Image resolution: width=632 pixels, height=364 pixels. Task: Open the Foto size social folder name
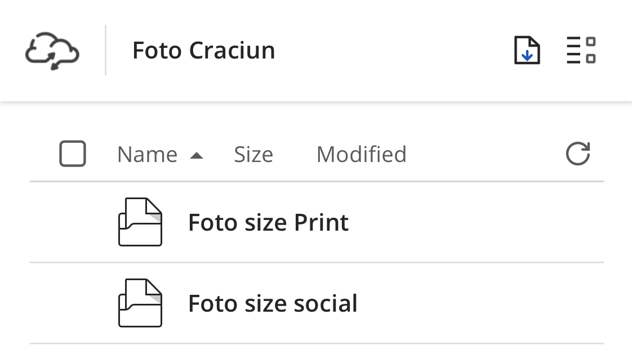click(273, 304)
